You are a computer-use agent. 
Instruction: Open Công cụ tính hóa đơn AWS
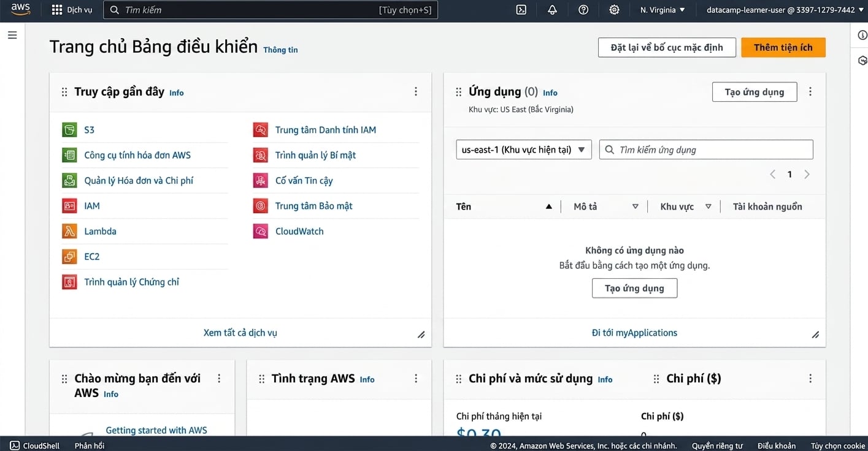pos(137,155)
